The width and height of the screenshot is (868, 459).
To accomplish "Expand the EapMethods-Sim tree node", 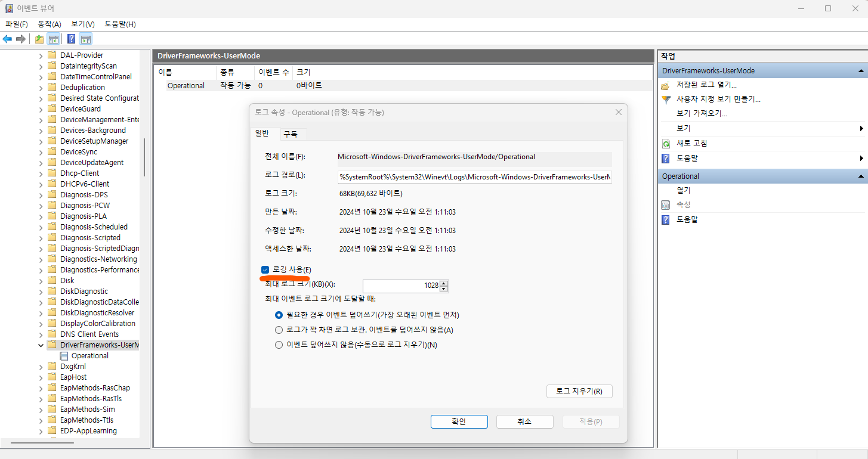I will tap(41, 410).
